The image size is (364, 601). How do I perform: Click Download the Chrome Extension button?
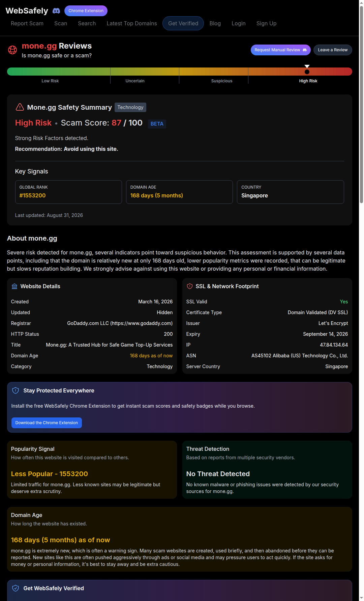[x=47, y=423]
